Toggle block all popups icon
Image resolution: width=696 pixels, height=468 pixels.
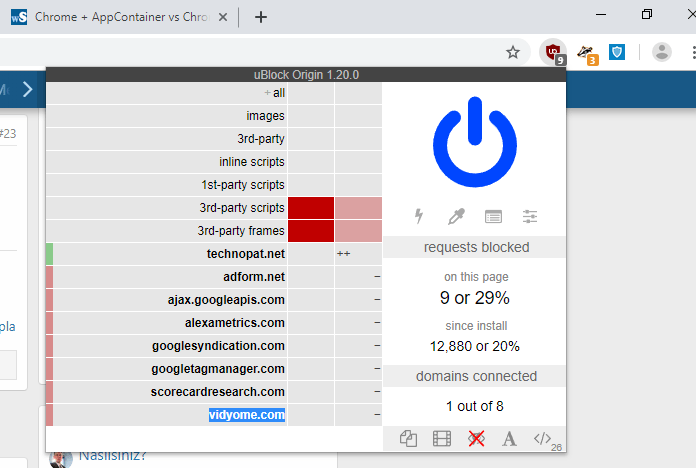pos(408,439)
